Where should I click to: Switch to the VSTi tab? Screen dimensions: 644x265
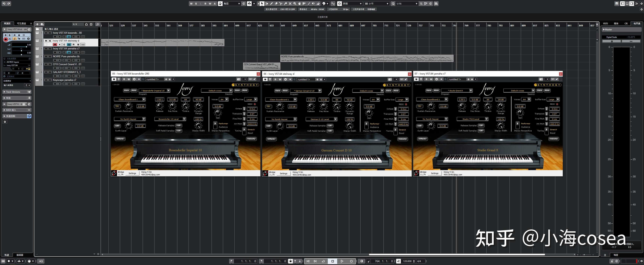point(605,24)
